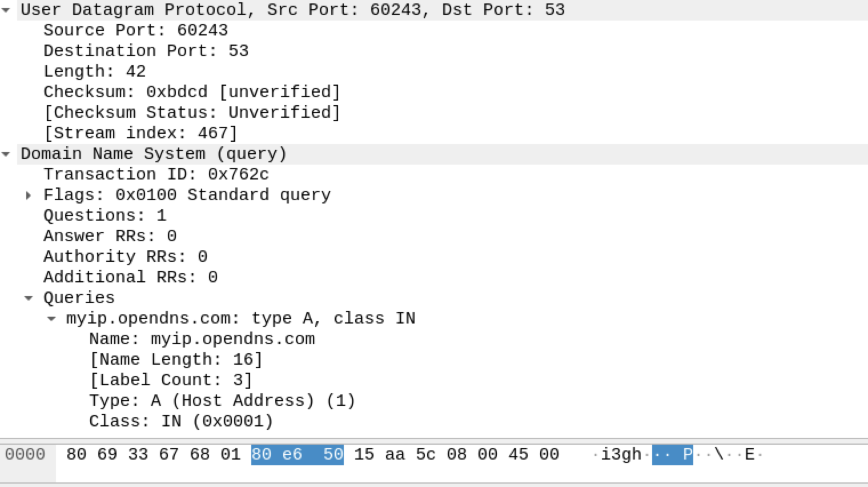Select the Questions: 1 field
Viewport: 868px width, 487px height.
pos(105,215)
